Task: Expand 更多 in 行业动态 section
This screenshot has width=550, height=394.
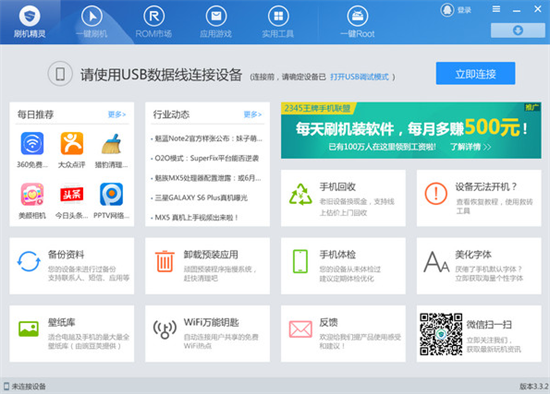Action: click(x=253, y=114)
